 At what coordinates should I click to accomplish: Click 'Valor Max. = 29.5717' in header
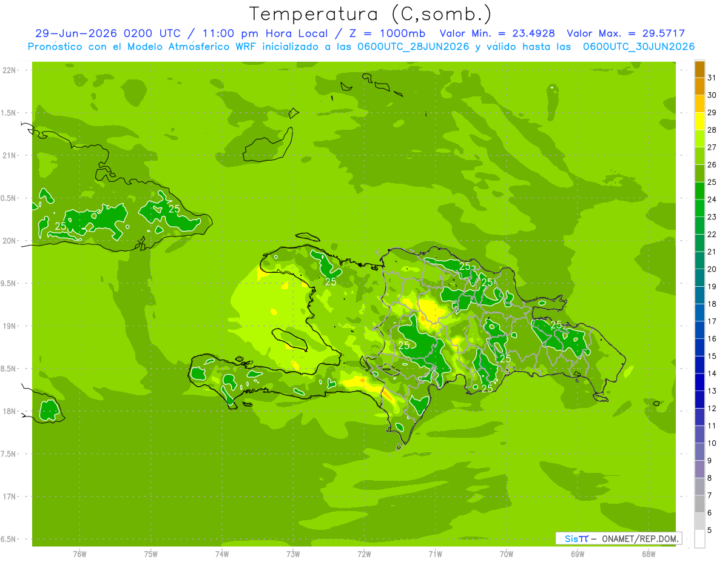coord(626,33)
